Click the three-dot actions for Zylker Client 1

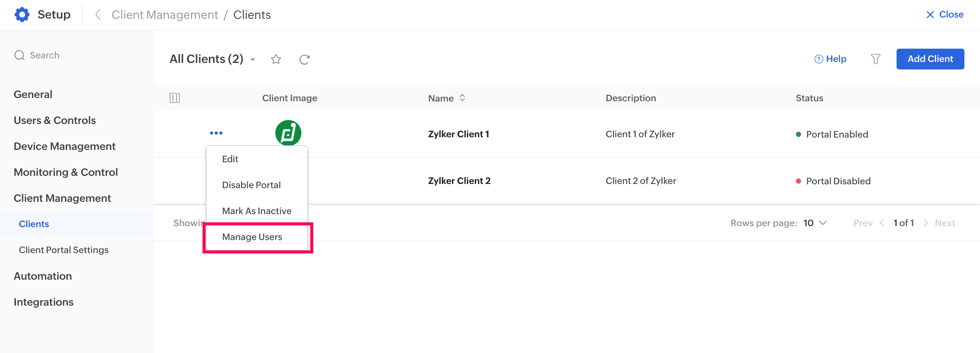(x=216, y=133)
